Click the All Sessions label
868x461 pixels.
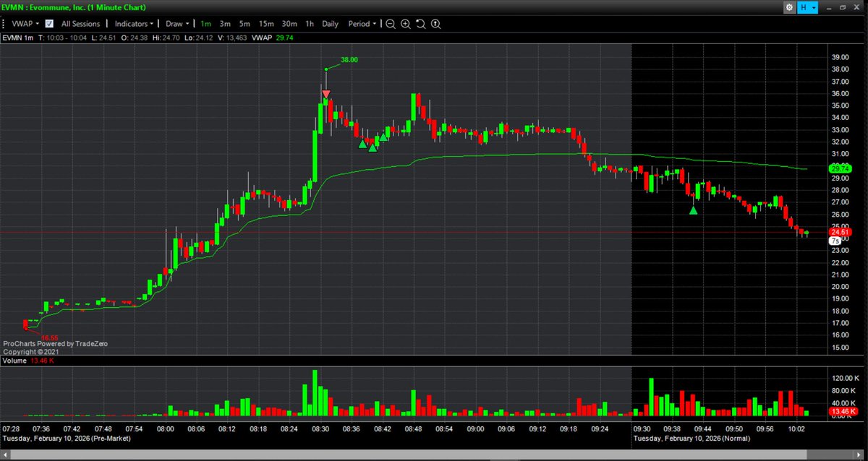(x=80, y=24)
